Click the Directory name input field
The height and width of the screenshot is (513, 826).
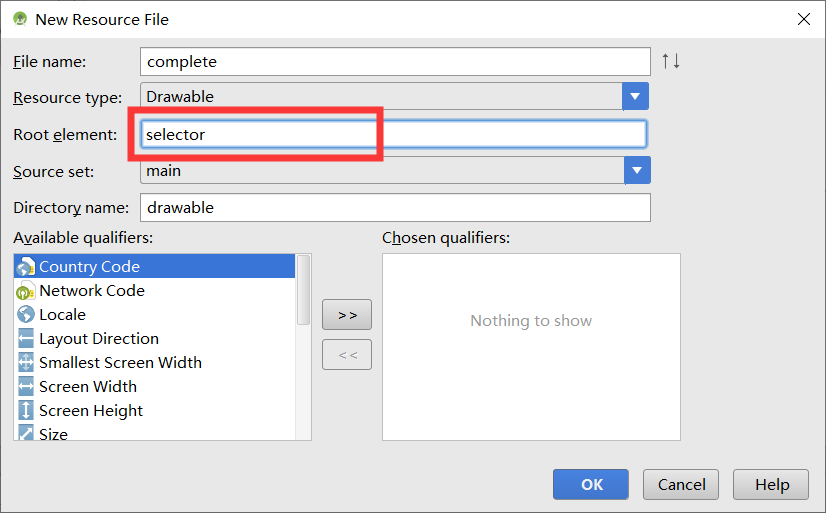pyautogui.click(x=395, y=208)
